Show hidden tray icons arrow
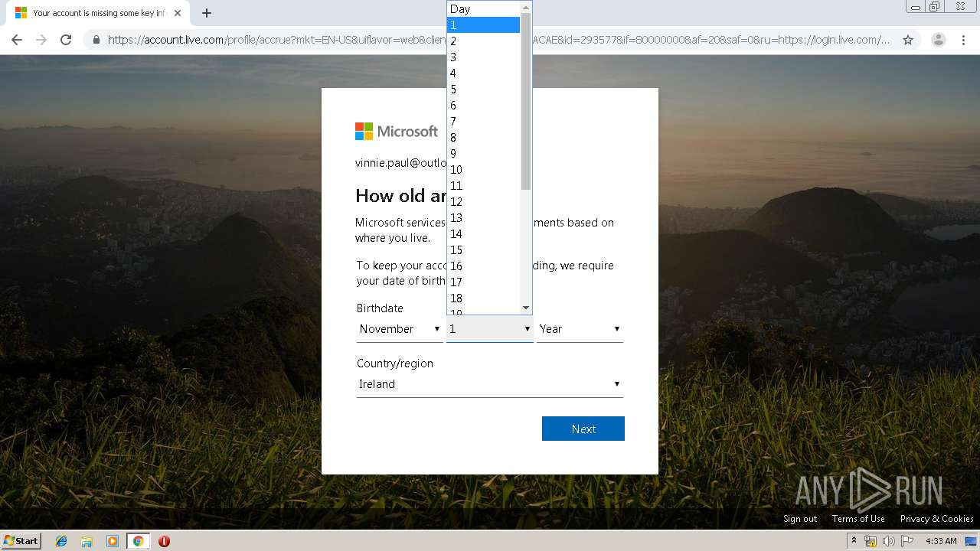980x551 pixels. pyautogui.click(x=854, y=540)
